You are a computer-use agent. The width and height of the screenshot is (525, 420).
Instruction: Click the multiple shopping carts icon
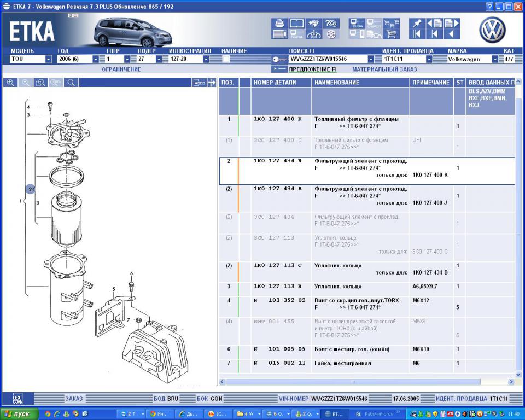point(392,24)
